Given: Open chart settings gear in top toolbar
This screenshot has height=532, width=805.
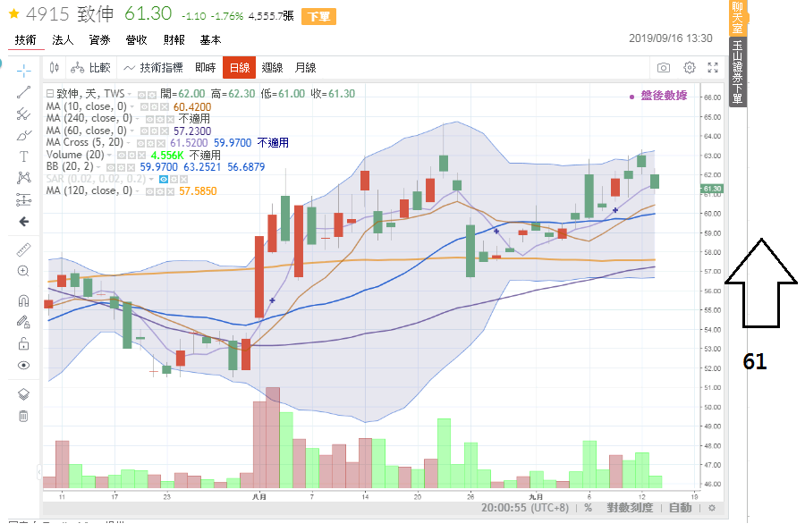Looking at the screenshot, I should 690,68.
